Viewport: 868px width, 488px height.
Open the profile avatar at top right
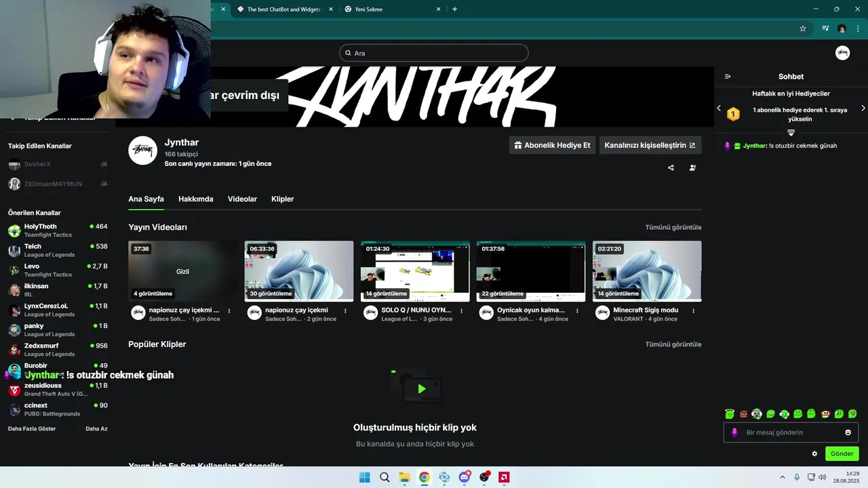[842, 53]
